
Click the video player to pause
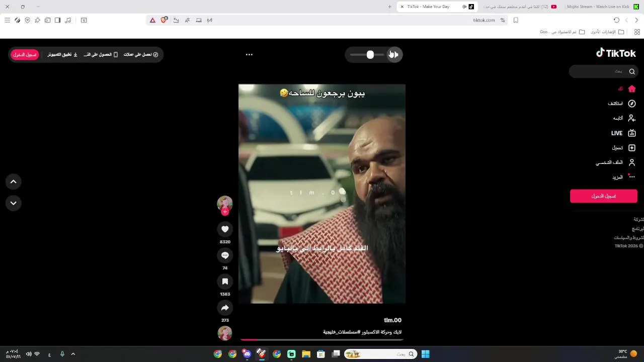pos(322,194)
